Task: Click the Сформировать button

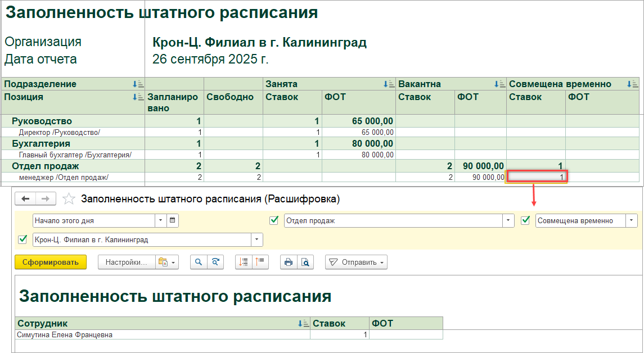Action: [51, 262]
